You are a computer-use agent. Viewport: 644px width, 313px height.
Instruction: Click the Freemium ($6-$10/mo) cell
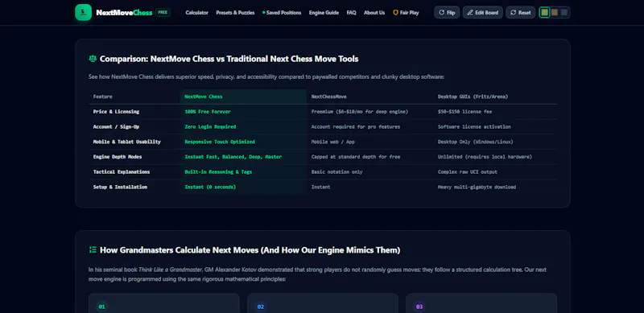pyautogui.click(x=359, y=112)
